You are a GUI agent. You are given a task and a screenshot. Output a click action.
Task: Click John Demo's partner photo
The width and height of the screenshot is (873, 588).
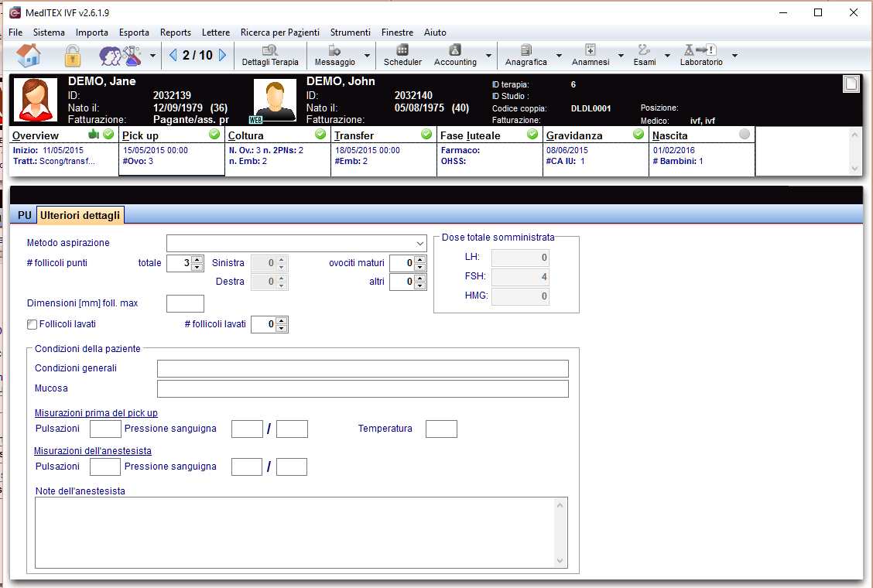[275, 101]
